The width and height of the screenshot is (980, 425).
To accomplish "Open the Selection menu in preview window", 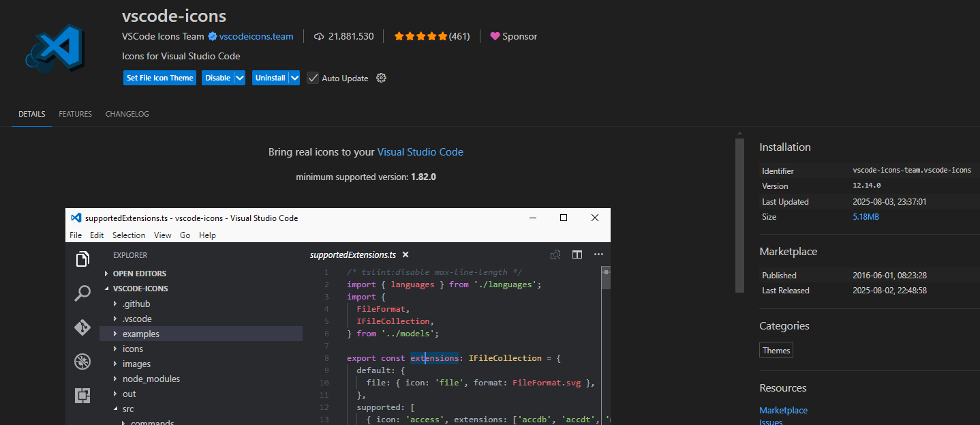I will [129, 235].
